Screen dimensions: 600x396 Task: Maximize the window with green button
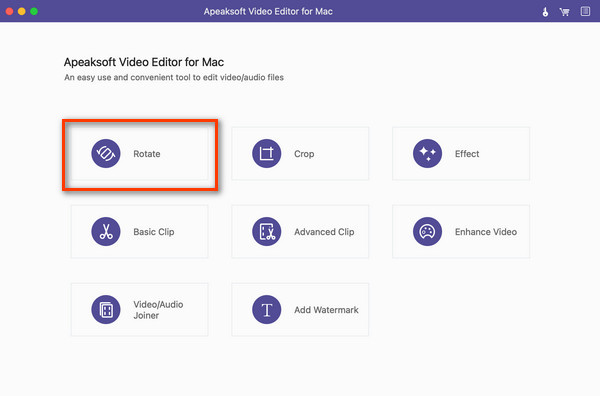click(34, 11)
